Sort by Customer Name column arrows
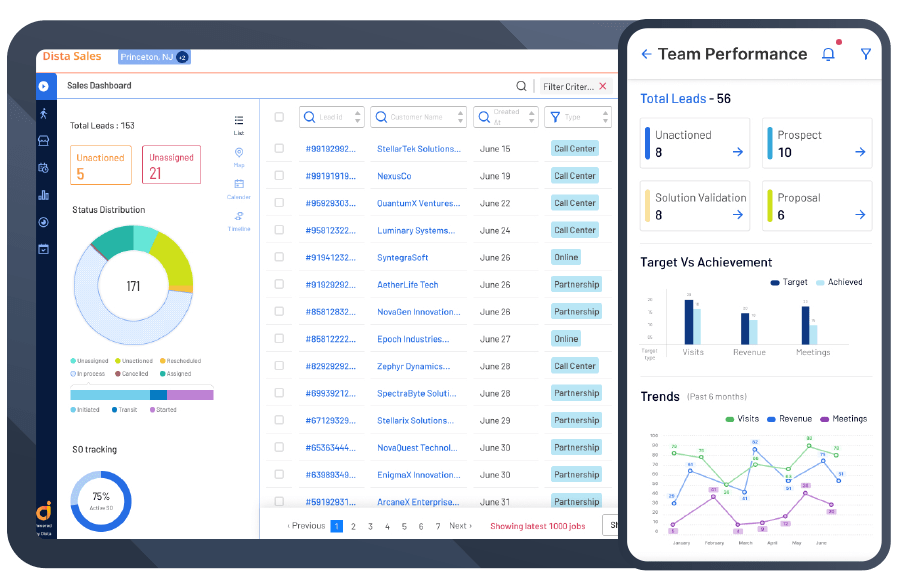The image size is (900, 585). [x=460, y=117]
